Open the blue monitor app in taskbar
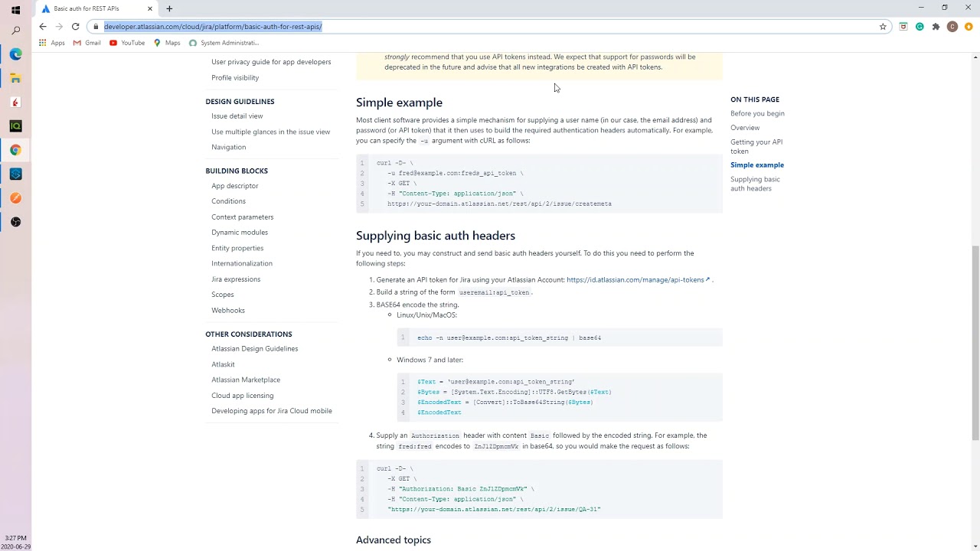The height and width of the screenshot is (551, 980). pyautogui.click(x=15, y=174)
